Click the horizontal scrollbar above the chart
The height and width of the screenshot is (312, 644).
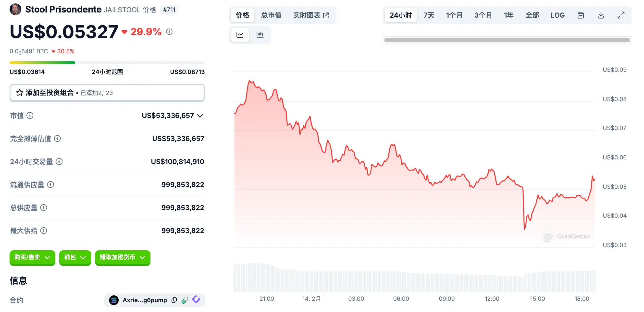[x=507, y=40]
